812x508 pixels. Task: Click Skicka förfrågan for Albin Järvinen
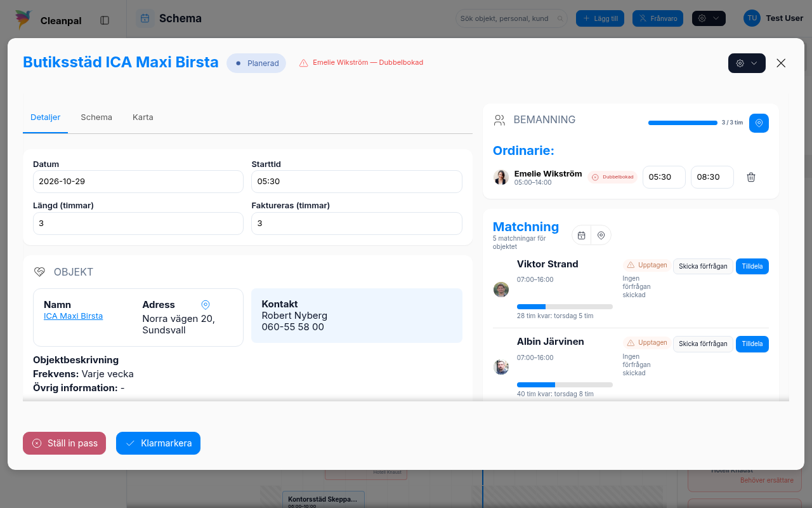pyautogui.click(x=703, y=344)
